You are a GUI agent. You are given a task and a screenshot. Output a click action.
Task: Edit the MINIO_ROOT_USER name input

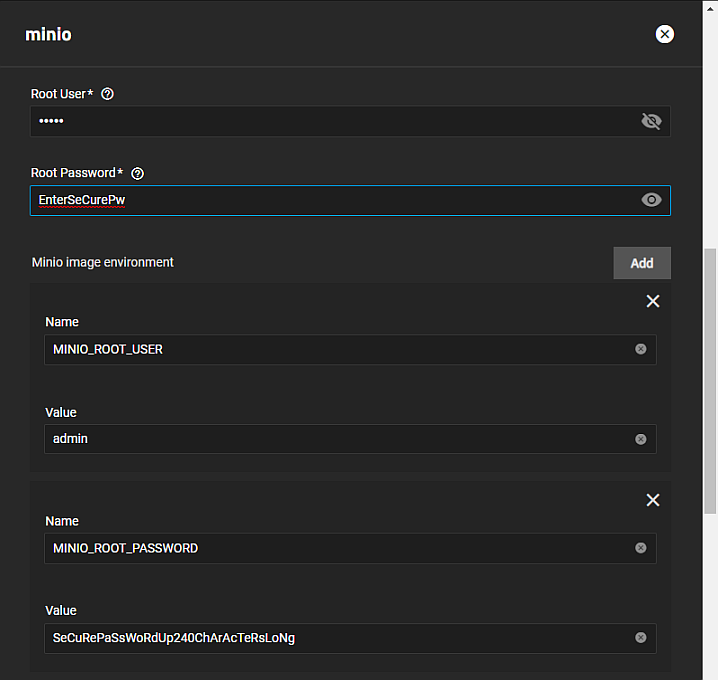330,349
